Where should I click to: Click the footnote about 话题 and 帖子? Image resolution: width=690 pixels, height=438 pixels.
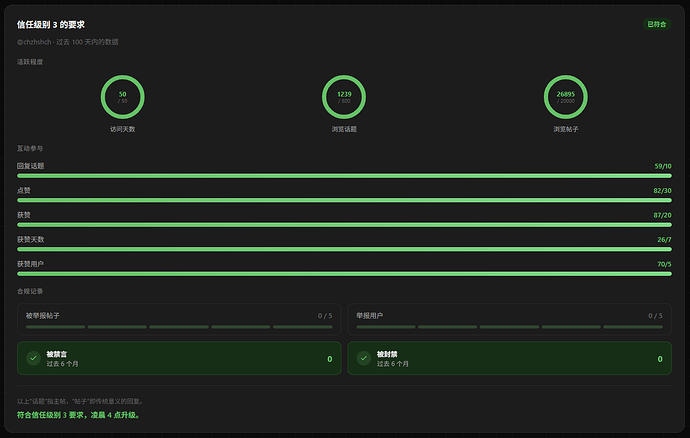point(81,401)
